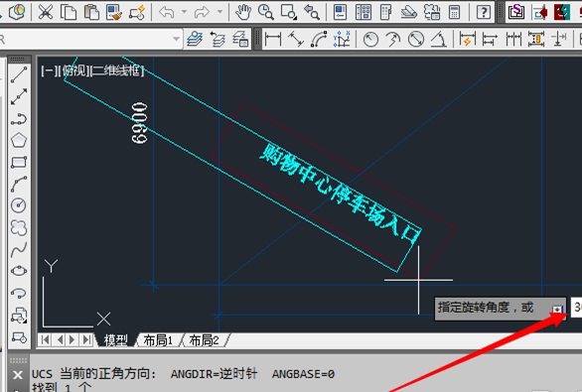Select the Line tool in draw toolbar
582x392 pixels.
coord(19,74)
